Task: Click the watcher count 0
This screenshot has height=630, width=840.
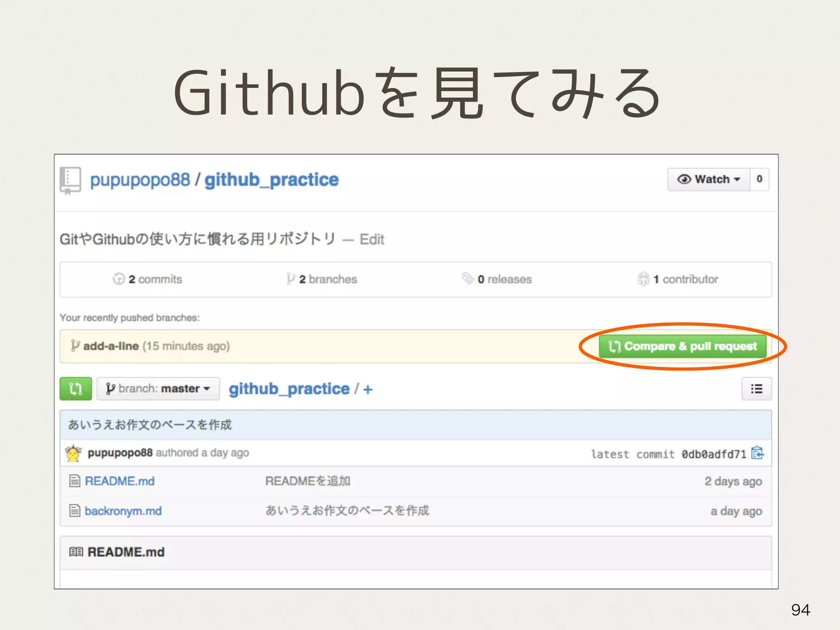Action: [x=759, y=179]
